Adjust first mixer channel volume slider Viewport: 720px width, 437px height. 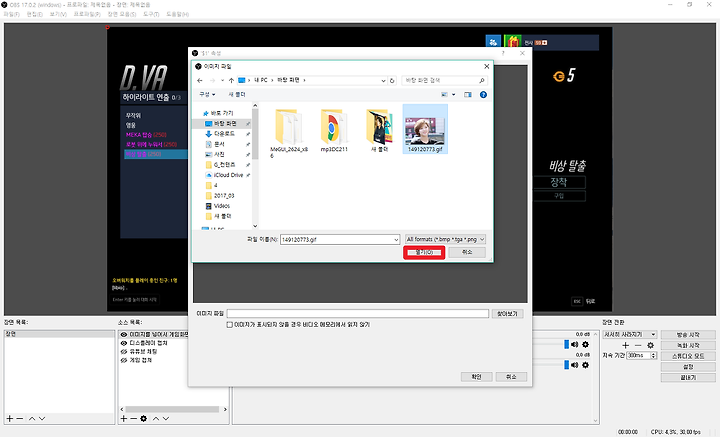point(567,344)
